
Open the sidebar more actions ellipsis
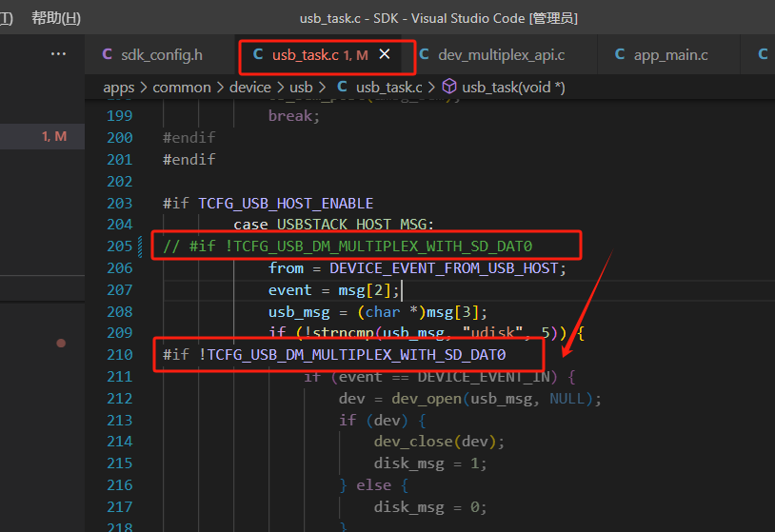tap(58, 54)
